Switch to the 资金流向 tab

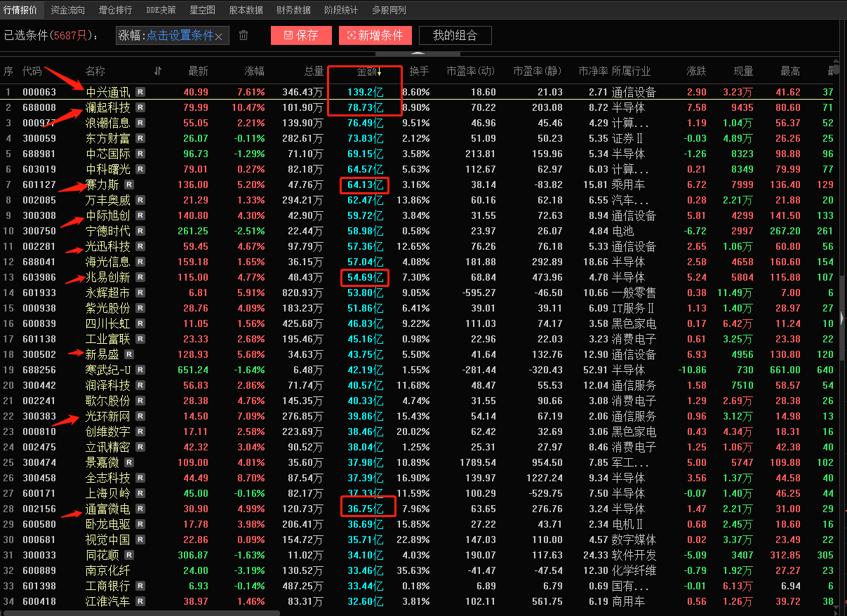68,10
